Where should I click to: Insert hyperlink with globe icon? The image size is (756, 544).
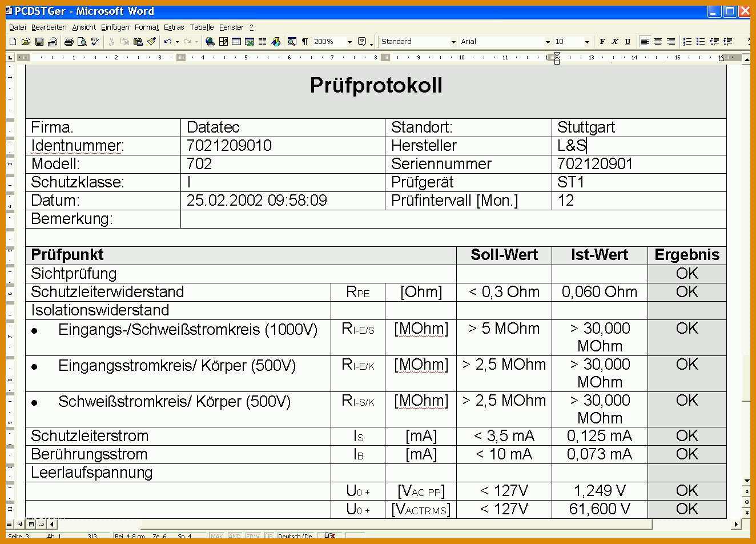[x=210, y=42]
